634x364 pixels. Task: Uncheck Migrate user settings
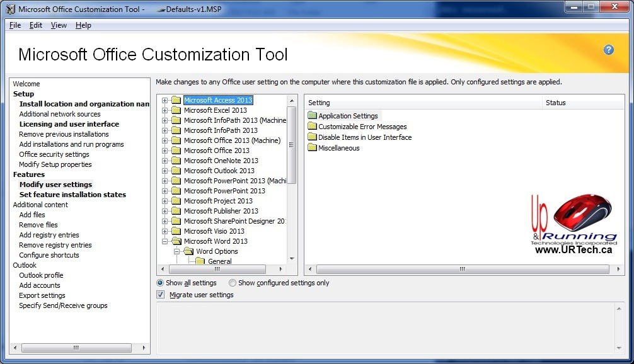[161, 294]
